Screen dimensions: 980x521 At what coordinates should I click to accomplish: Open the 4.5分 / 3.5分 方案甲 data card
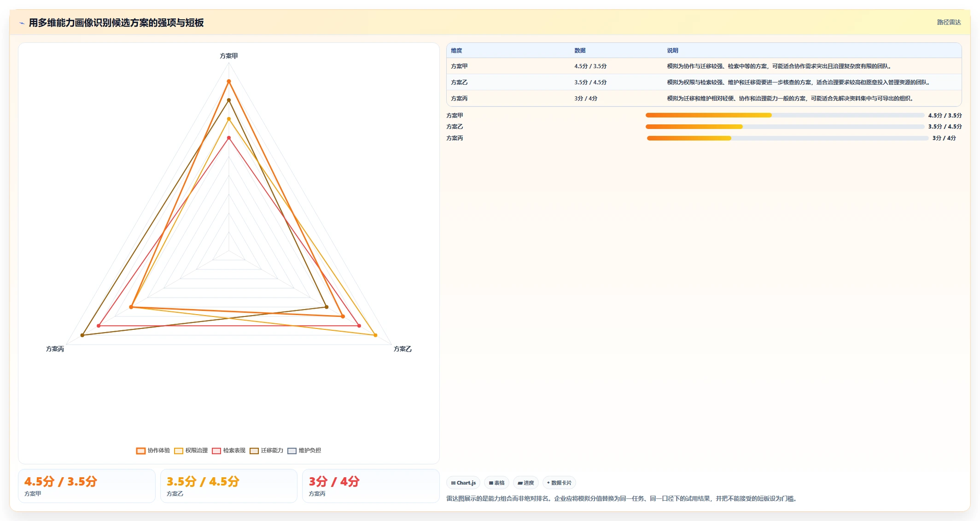[87, 486]
